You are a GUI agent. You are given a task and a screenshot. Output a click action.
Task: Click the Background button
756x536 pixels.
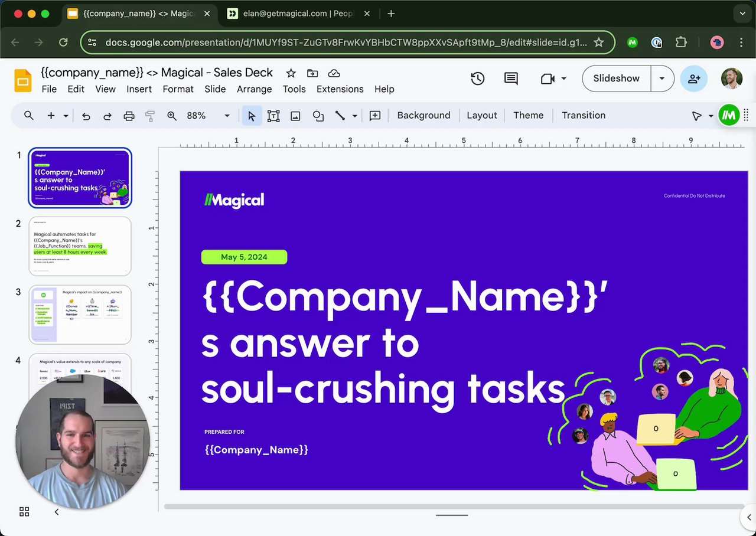coord(423,116)
